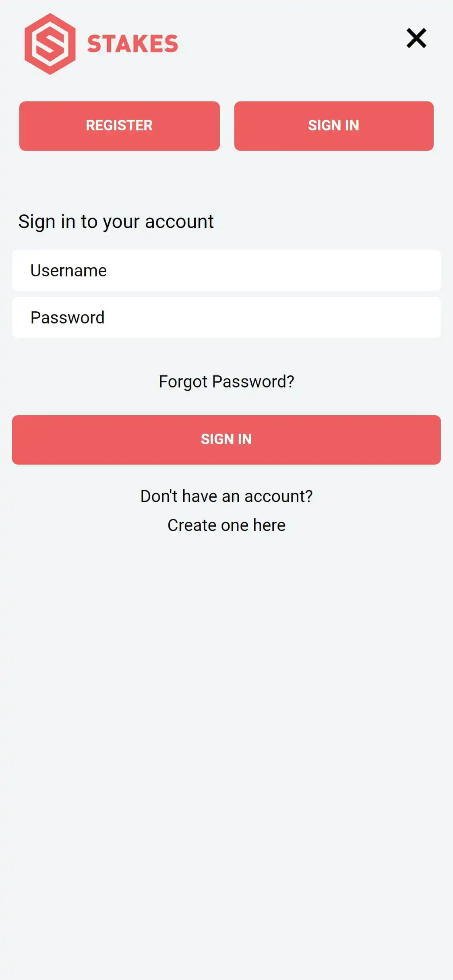
Task: Go to account creation via "Create one here"
Action: click(x=226, y=525)
